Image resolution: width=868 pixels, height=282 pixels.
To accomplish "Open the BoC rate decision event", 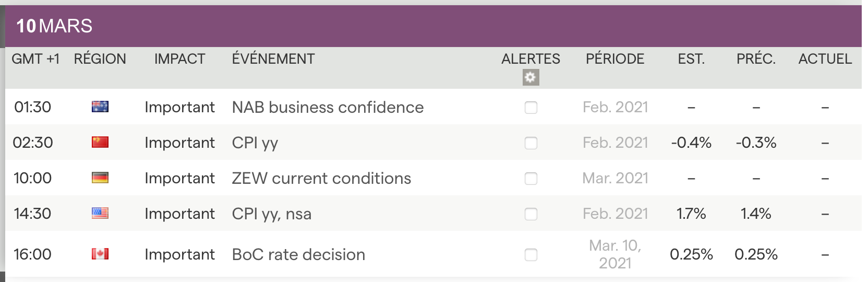I will point(298,254).
